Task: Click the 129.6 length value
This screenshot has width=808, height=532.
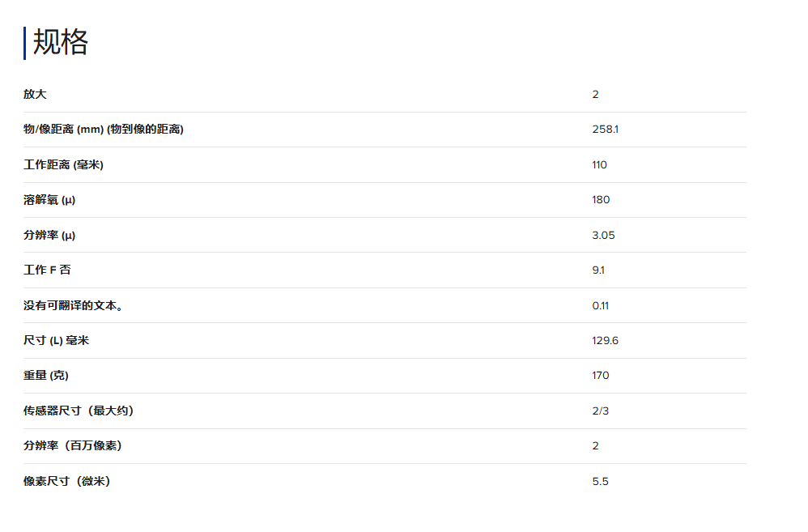Action: click(x=605, y=340)
